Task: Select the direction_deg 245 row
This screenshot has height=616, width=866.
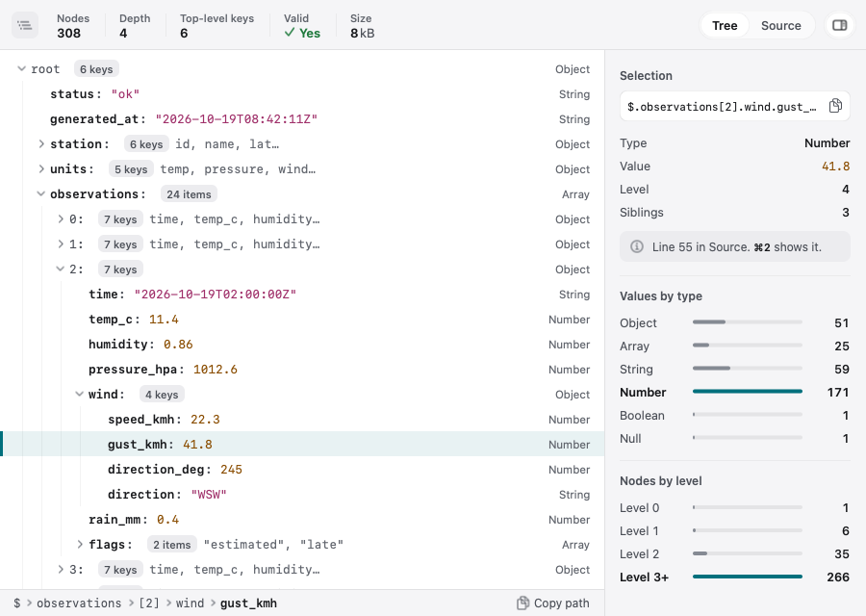Action: tap(302, 469)
